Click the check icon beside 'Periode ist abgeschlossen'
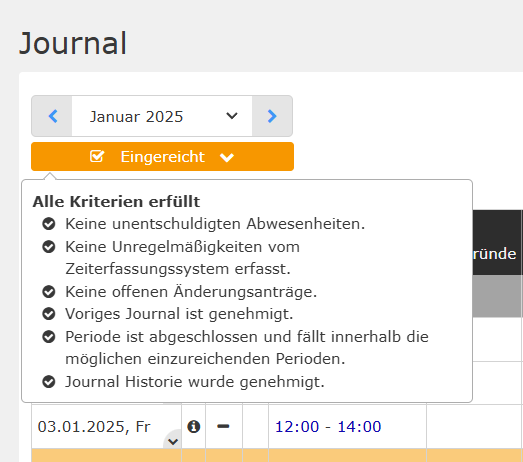Viewport: 523px width, 462px height. click(x=49, y=337)
